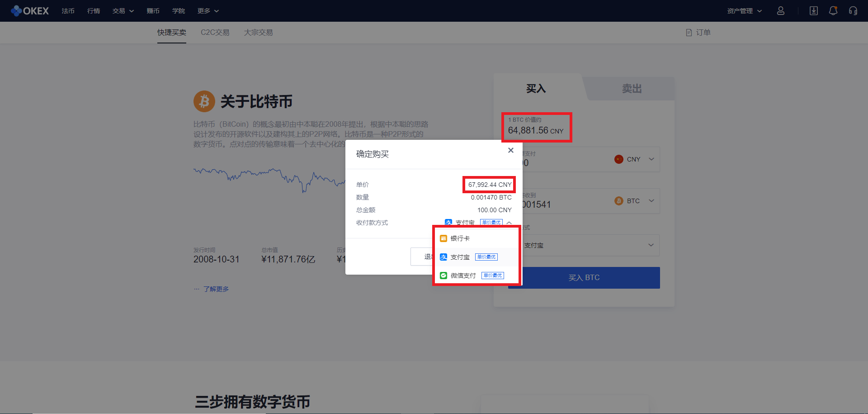Click the 0.001470 BTC quantity value
868x414 pixels.
(x=491, y=197)
